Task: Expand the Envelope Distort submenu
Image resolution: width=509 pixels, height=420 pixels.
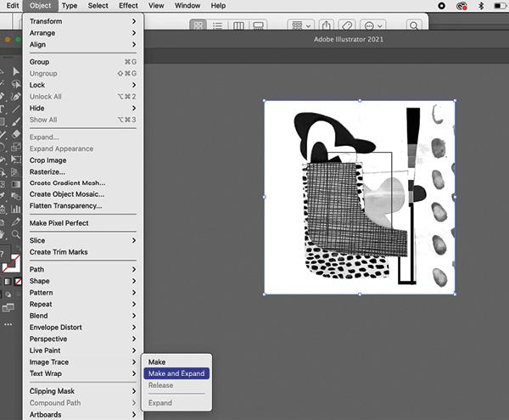Action: 83,328
